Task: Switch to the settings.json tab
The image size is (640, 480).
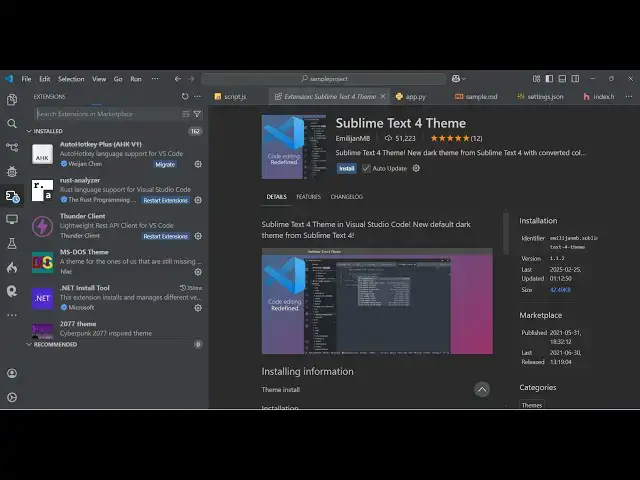Action: pos(545,97)
